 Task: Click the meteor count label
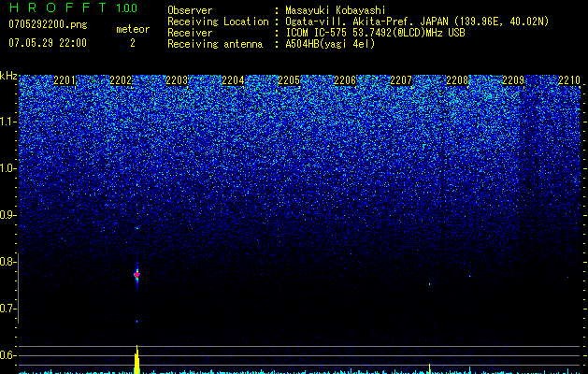click(x=133, y=29)
